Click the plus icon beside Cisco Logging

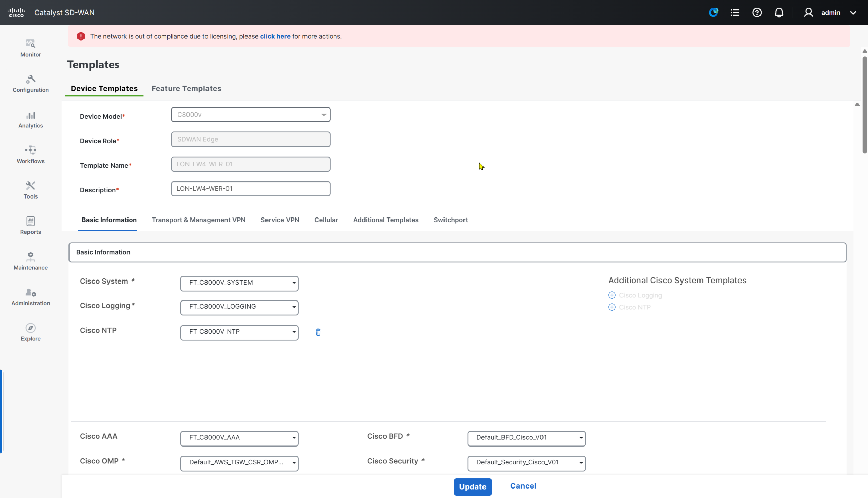pyautogui.click(x=612, y=295)
